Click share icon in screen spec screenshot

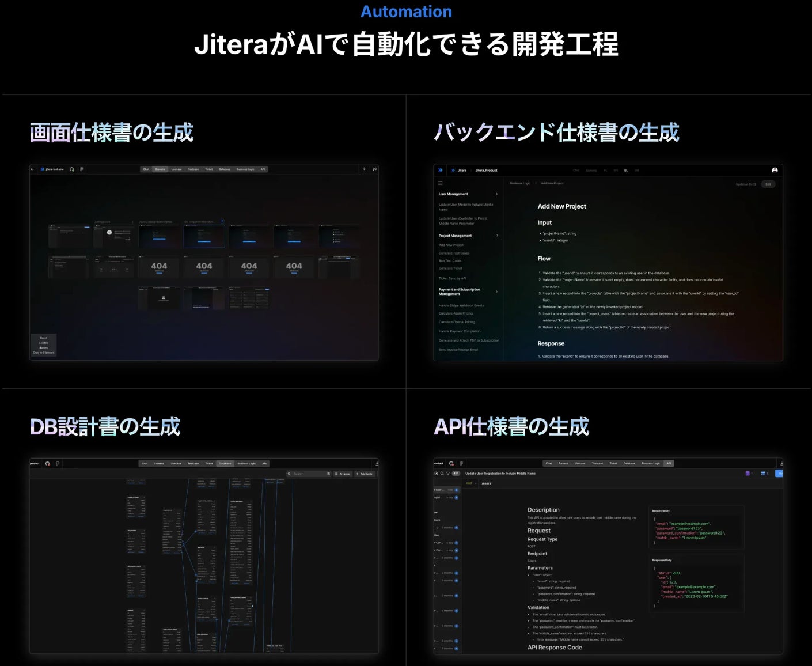pos(375,169)
